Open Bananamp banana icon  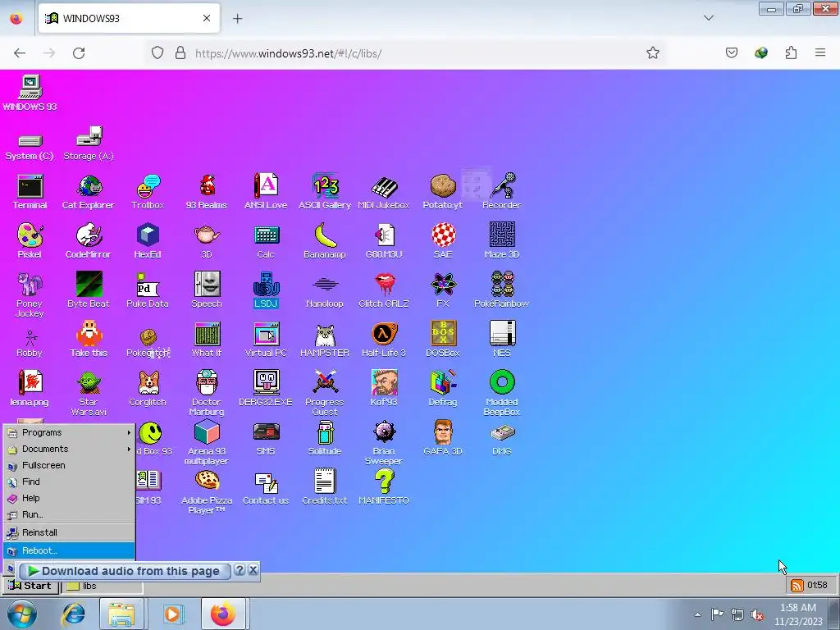click(x=325, y=240)
